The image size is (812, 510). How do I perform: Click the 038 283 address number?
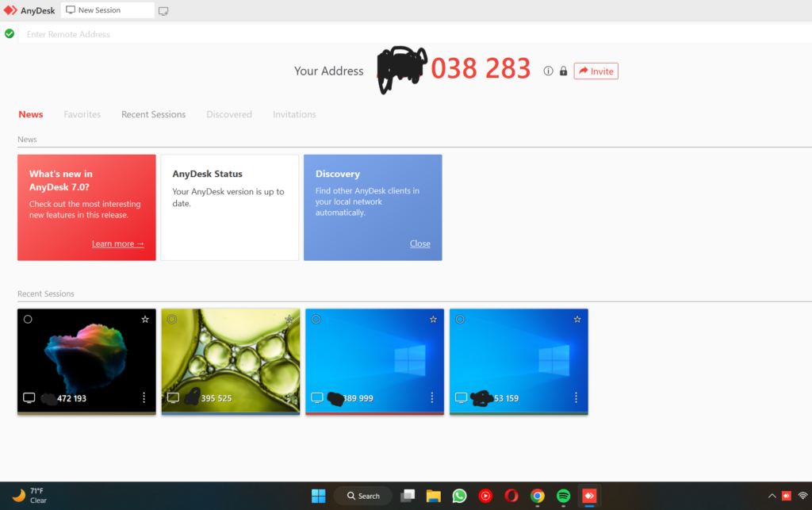(x=481, y=68)
